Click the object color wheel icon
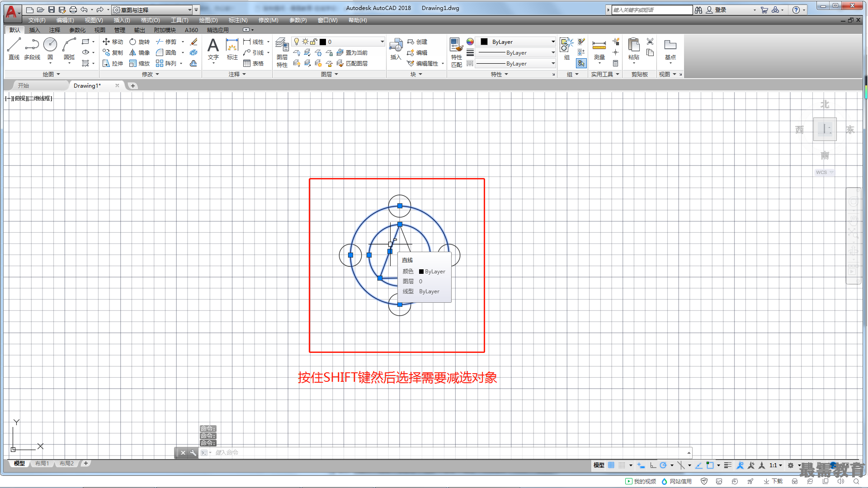The width and height of the screenshot is (868, 488). [x=470, y=42]
